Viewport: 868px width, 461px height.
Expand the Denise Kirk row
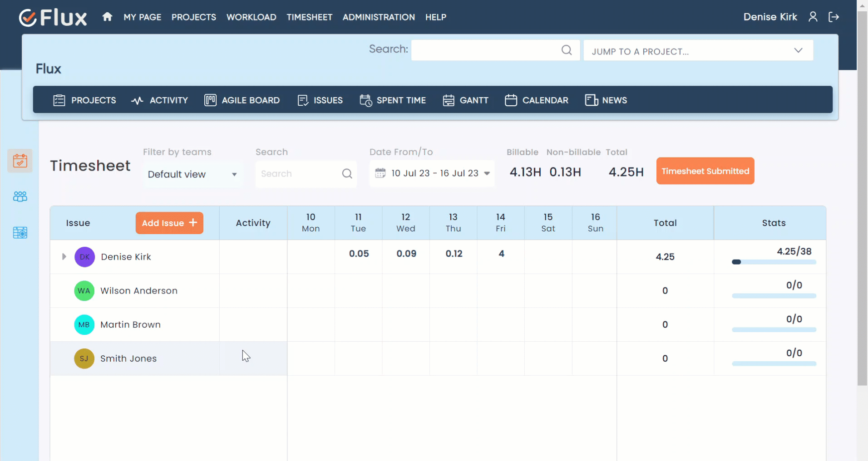tap(64, 257)
